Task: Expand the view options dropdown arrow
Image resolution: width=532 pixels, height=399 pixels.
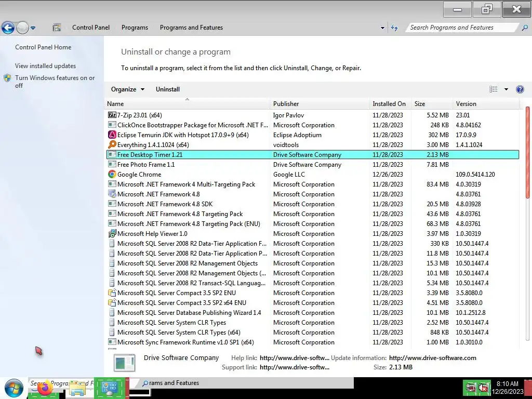Action: tap(506, 89)
